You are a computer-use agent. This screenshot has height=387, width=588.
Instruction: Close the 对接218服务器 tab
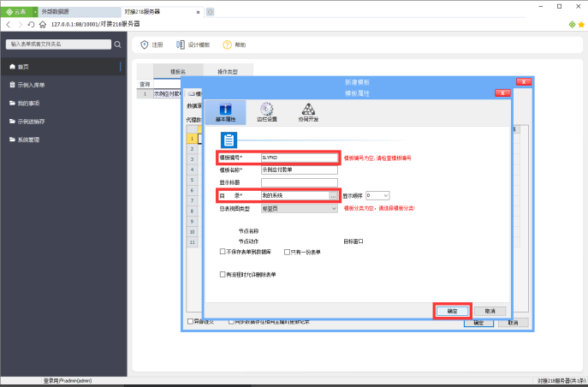[198, 12]
